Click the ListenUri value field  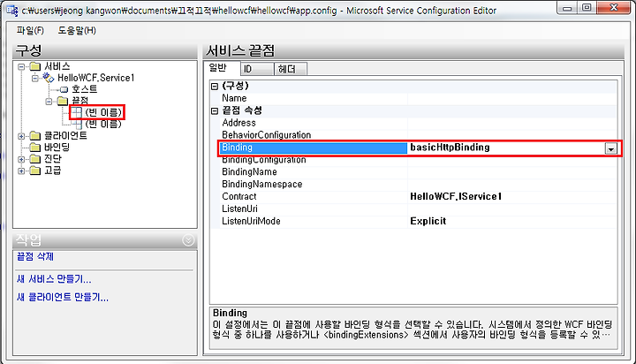point(511,209)
